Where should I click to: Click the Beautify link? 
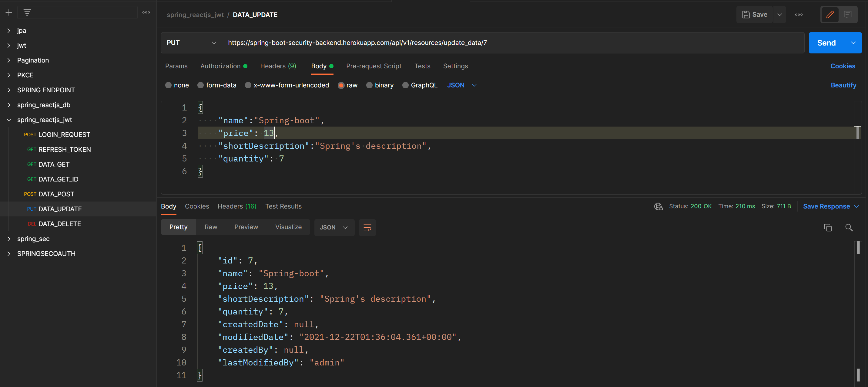[x=843, y=85]
